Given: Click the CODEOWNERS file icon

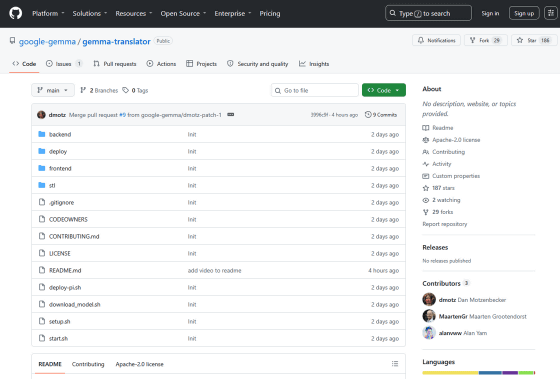Looking at the screenshot, I should point(42,219).
